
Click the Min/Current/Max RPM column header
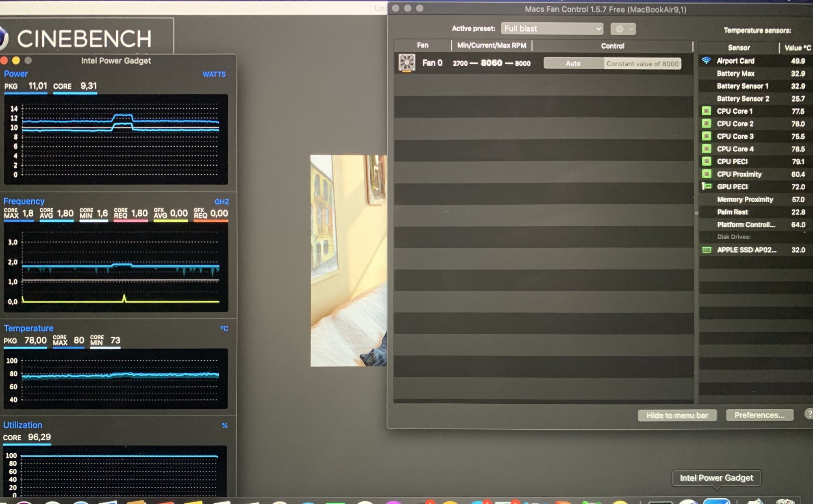tap(491, 45)
